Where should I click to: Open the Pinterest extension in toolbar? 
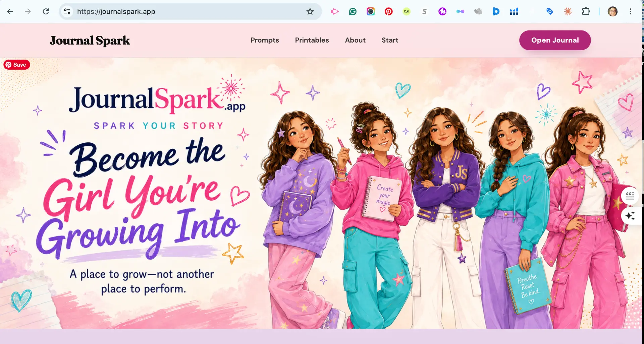tap(388, 11)
